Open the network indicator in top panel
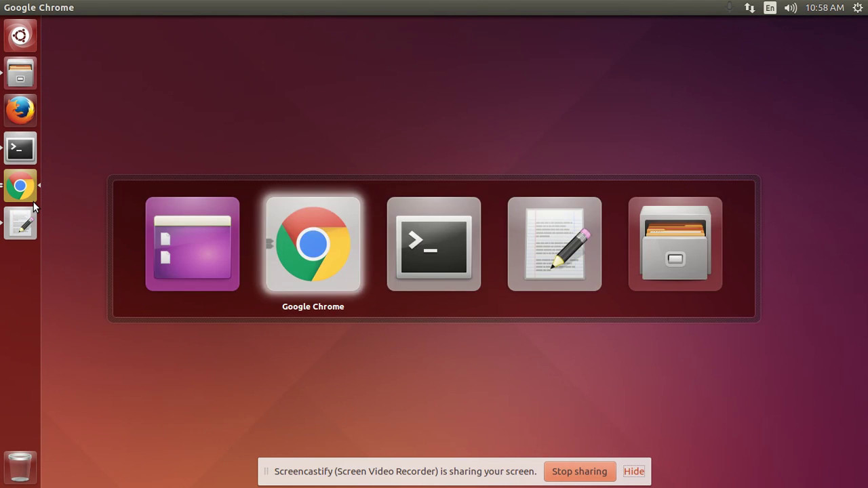Screen dimensions: 868x488 [x=749, y=7]
